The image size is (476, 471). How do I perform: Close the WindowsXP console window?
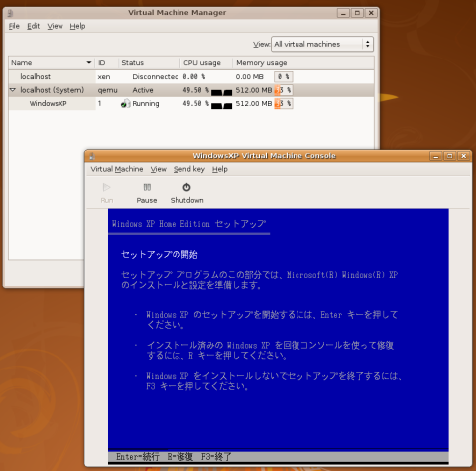[464, 156]
